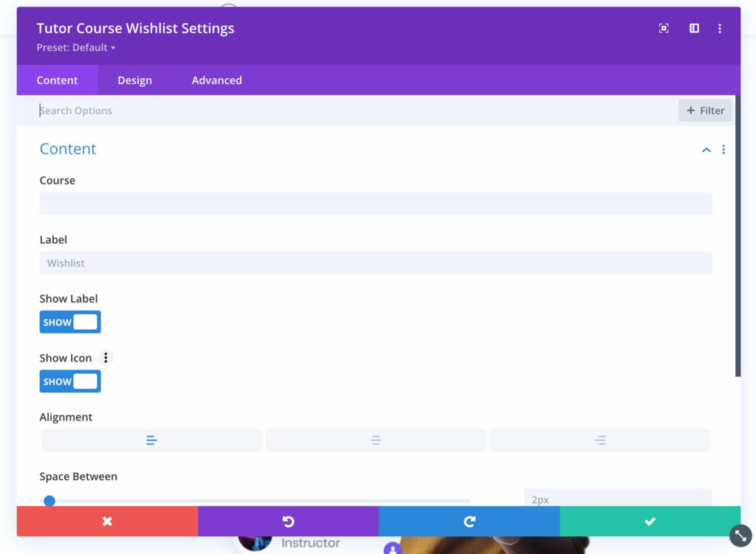The width and height of the screenshot is (756, 554).
Task: Click the blue Content section heading
Action: [68, 149]
